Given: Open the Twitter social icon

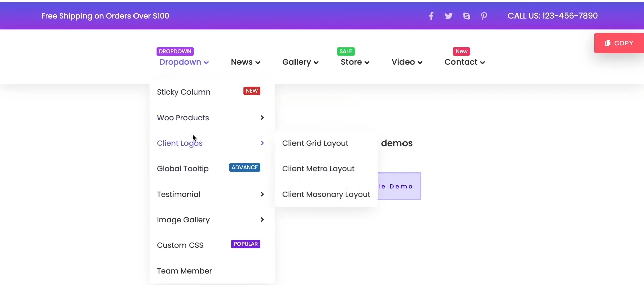Looking at the screenshot, I should (x=449, y=16).
